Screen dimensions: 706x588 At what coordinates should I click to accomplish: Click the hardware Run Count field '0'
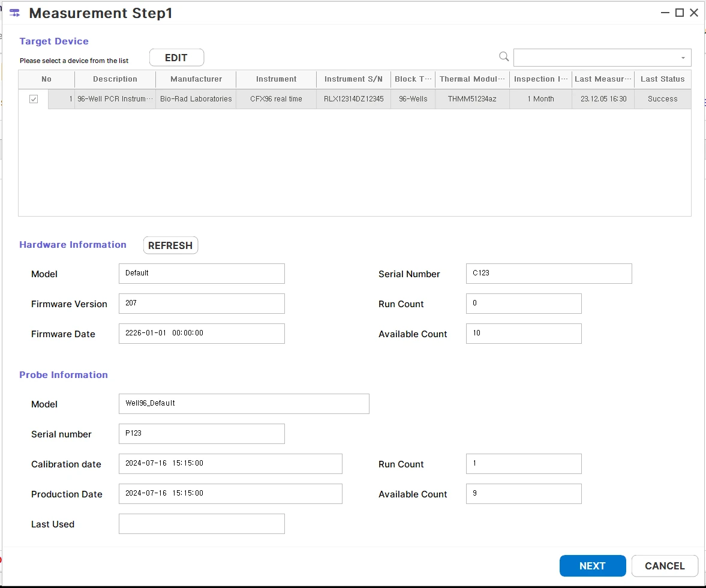[524, 304]
